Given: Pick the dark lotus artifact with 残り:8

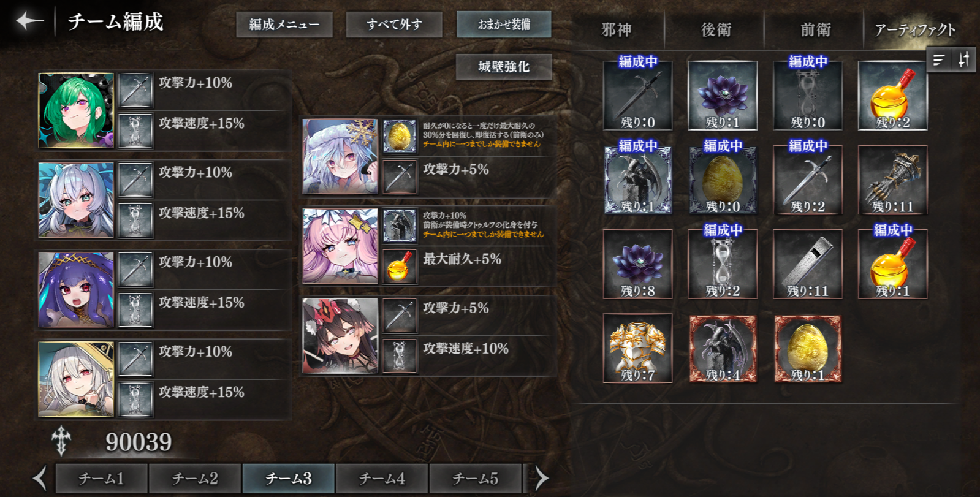Looking at the screenshot, I should pos(637,264).
